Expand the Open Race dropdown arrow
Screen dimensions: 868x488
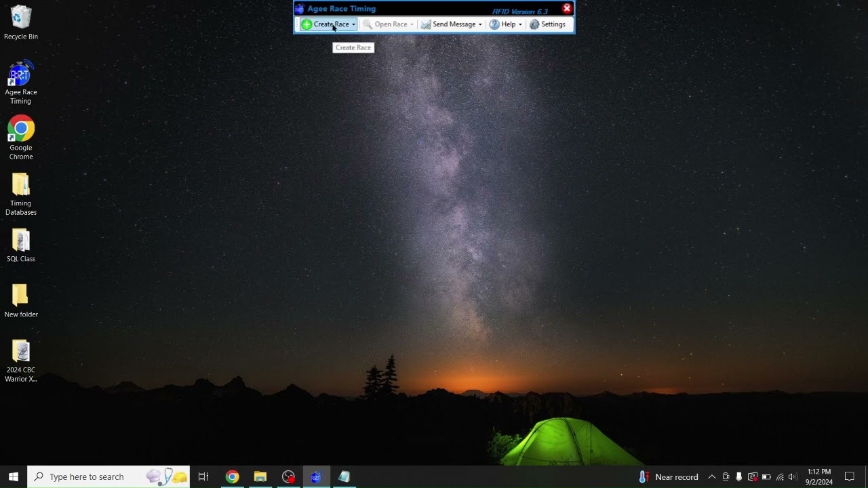click(x=412, y=24)
